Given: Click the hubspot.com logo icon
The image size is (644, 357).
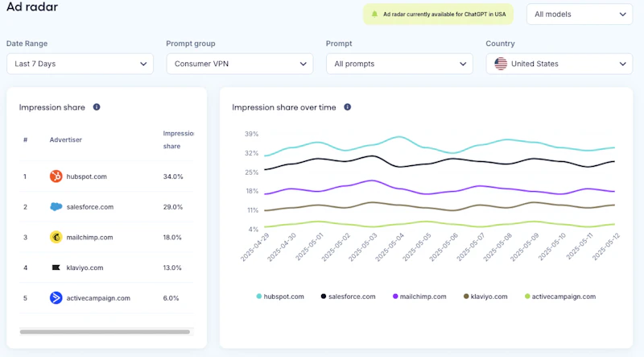Looking at the screenshot, I should [56, 176].
